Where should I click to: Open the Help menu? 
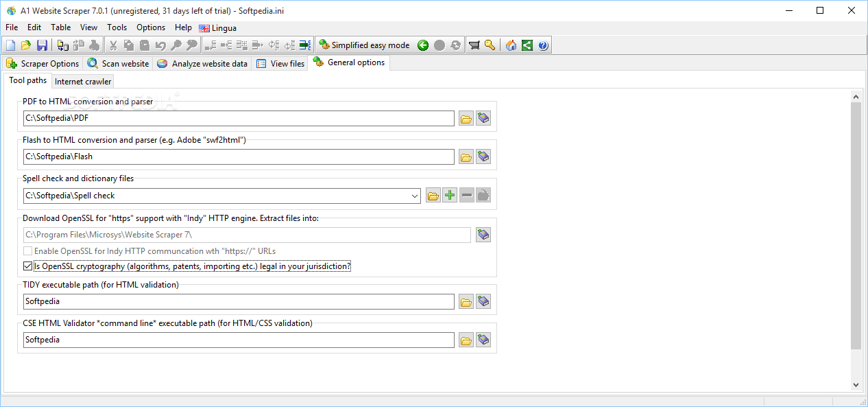[183, 27]
